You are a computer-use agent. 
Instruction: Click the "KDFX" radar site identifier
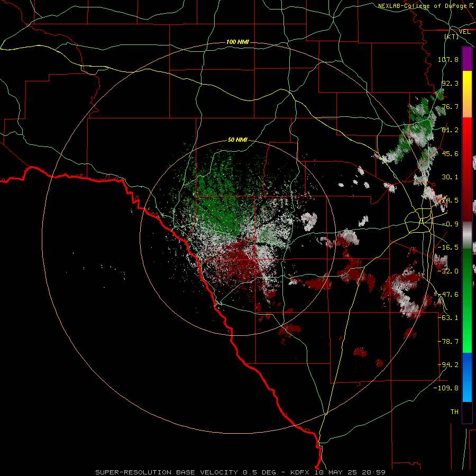click(x=300, y=472)
